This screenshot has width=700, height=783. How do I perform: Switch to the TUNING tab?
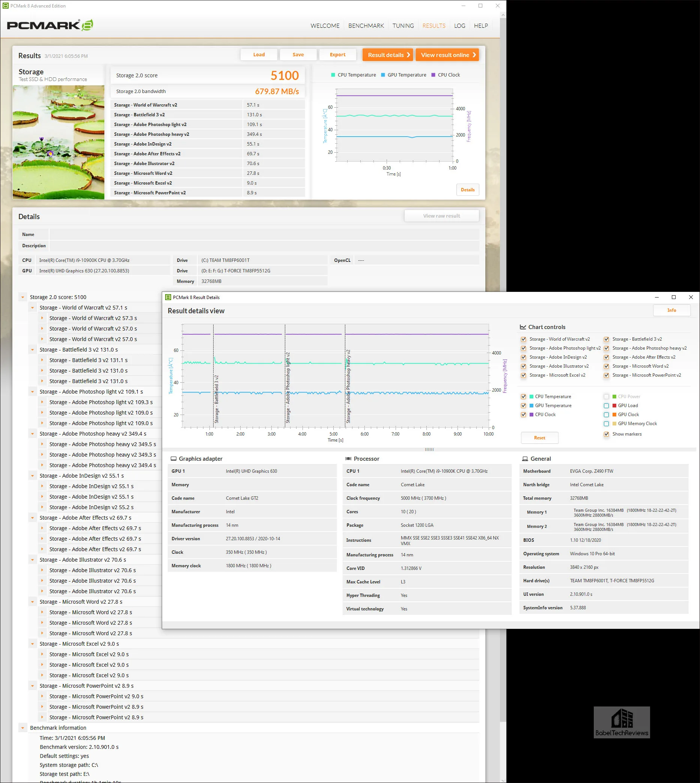pos(403,26)
